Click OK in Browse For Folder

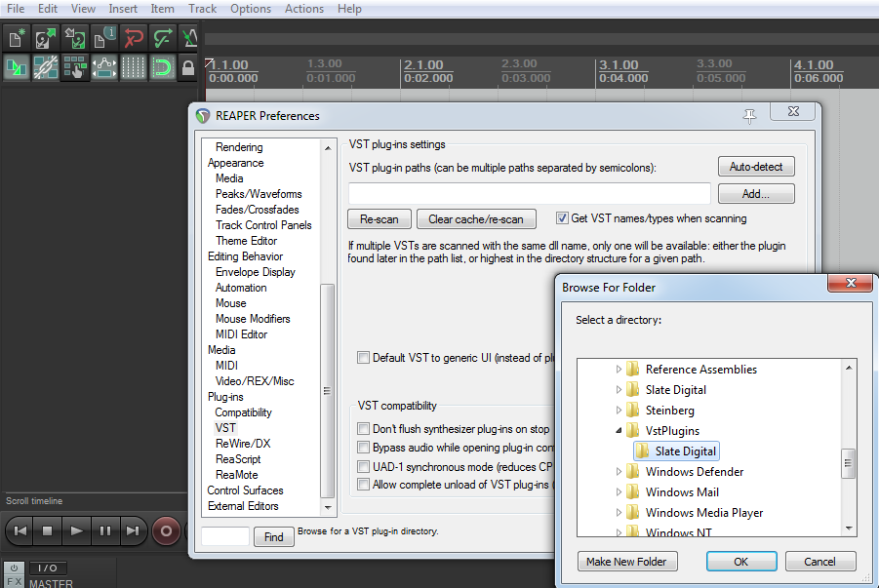[741, 561]
